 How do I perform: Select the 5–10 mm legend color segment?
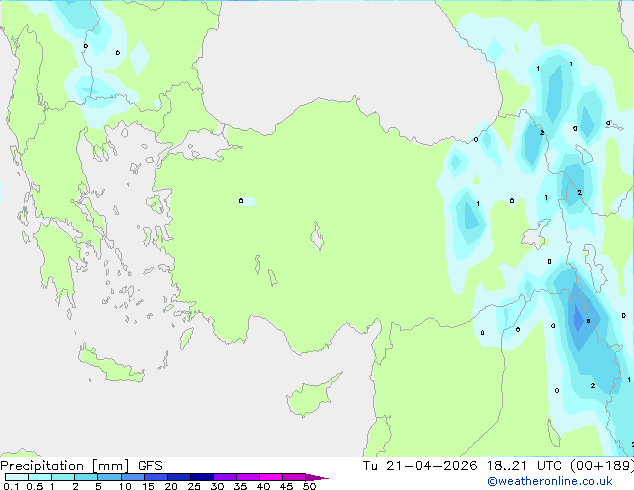[109, 477]
